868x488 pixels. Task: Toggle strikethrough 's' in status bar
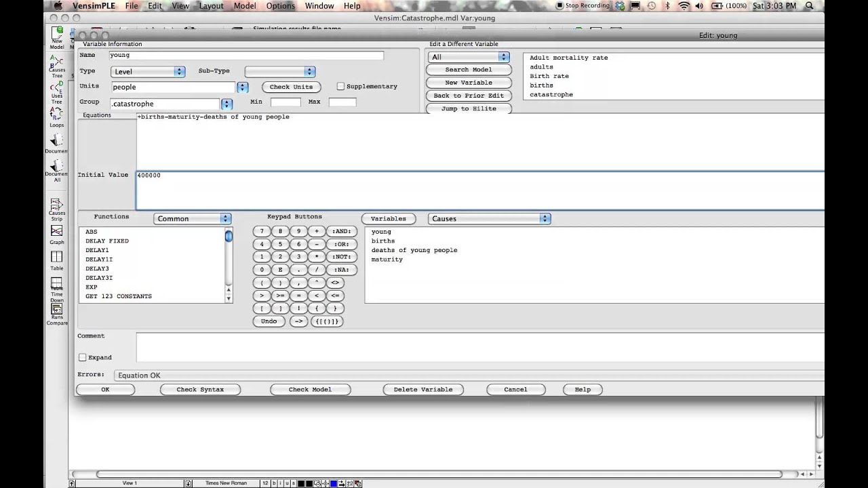(293, 483)
